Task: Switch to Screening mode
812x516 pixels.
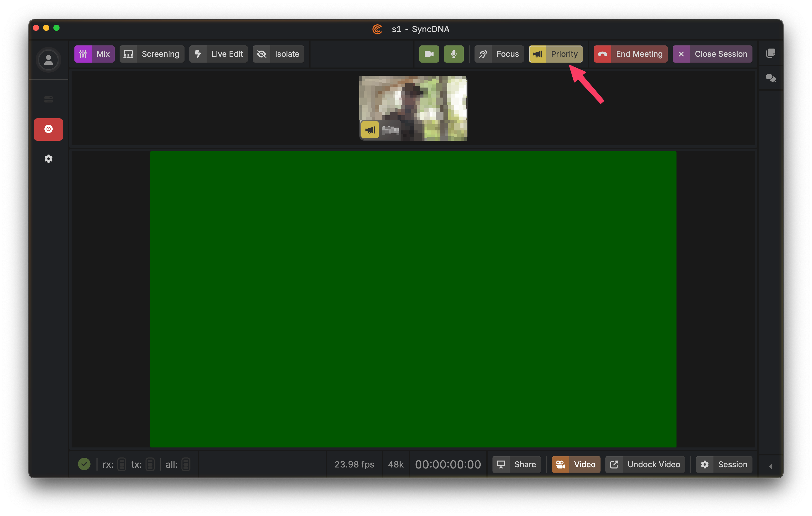Action: (x=152, y=54)
